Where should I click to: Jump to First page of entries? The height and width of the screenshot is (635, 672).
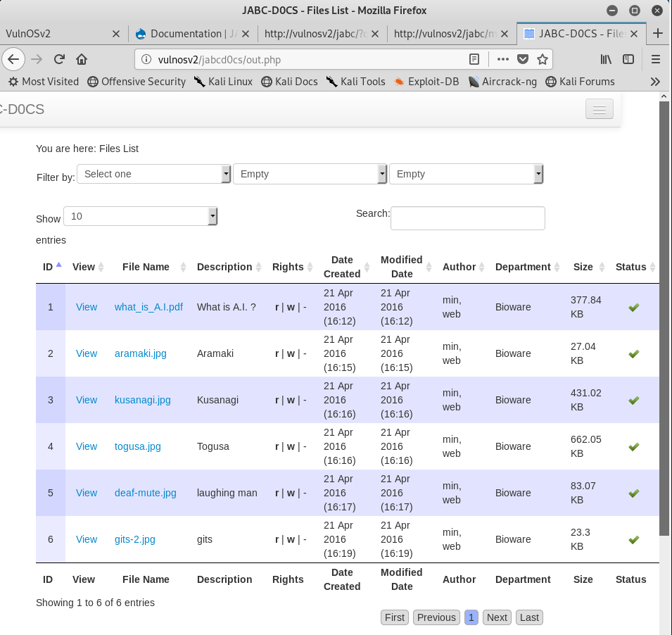(394, 617)
